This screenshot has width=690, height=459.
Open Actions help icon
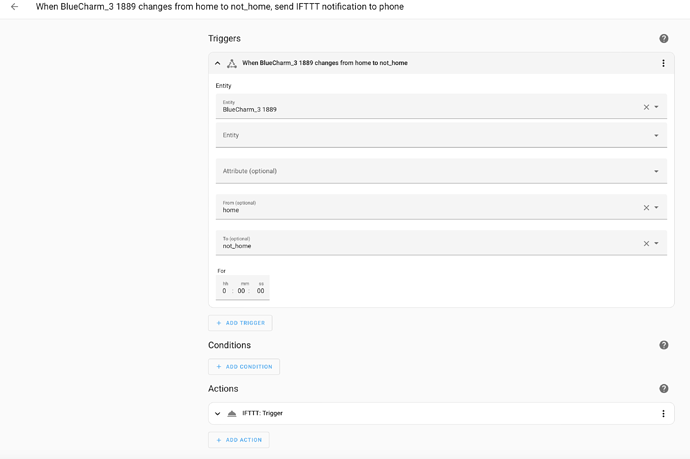[x=663, y=389]
